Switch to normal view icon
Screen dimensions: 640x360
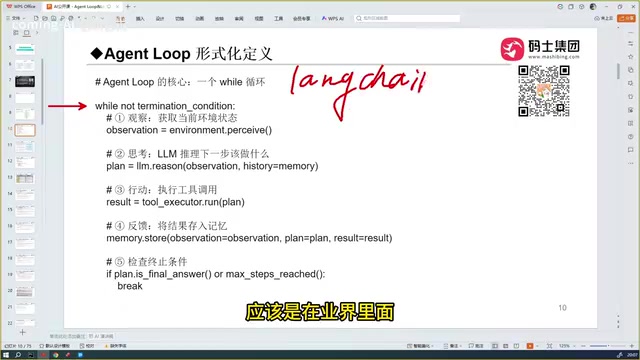tap(495, 346)
